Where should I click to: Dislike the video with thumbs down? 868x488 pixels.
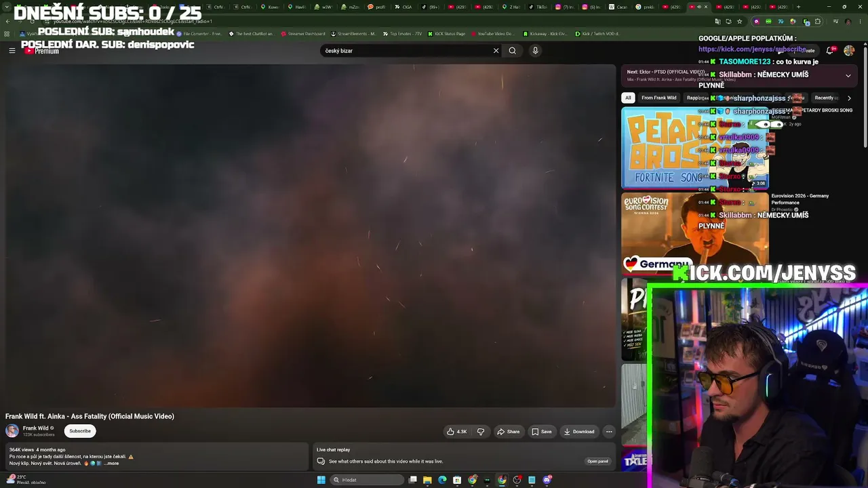coord(481,432)
